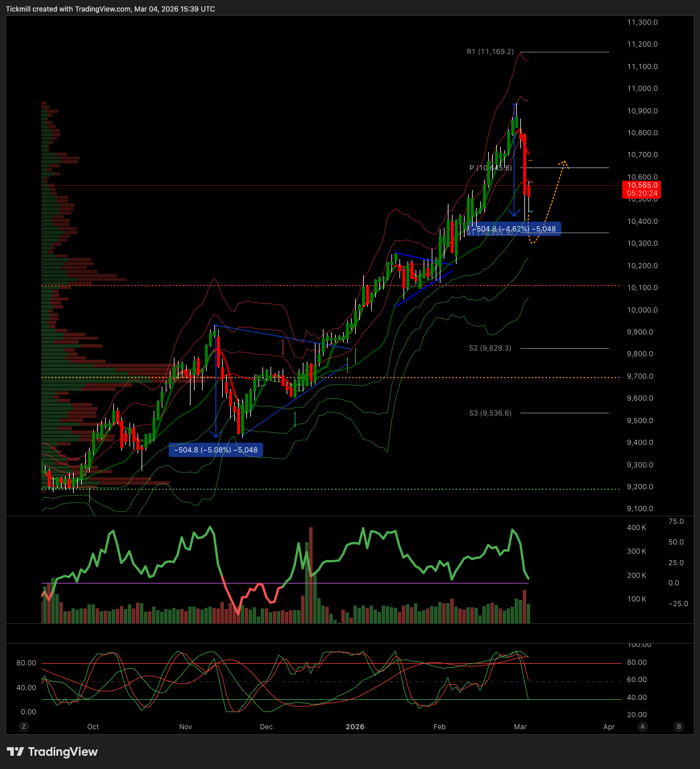Click the Apr label on time axis
This screenshot has height=769, width=700.
[x=609, y=727]
